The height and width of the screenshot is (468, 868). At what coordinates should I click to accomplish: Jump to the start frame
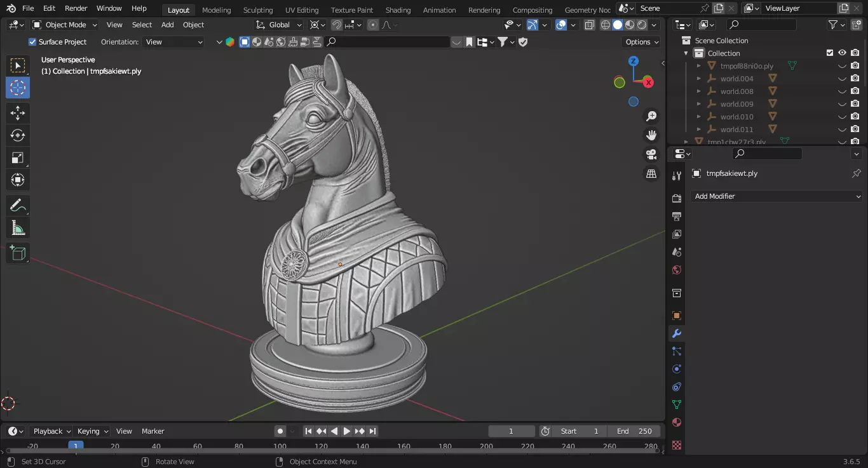[x=308, y=431]
